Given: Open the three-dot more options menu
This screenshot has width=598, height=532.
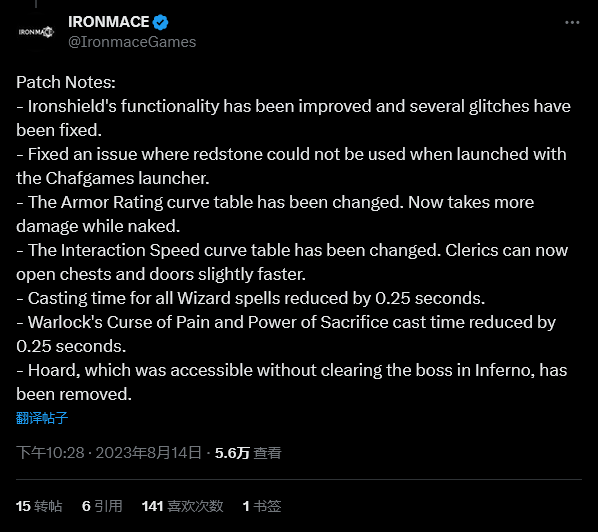Looking at the screenshot, I should click(572, 23).
